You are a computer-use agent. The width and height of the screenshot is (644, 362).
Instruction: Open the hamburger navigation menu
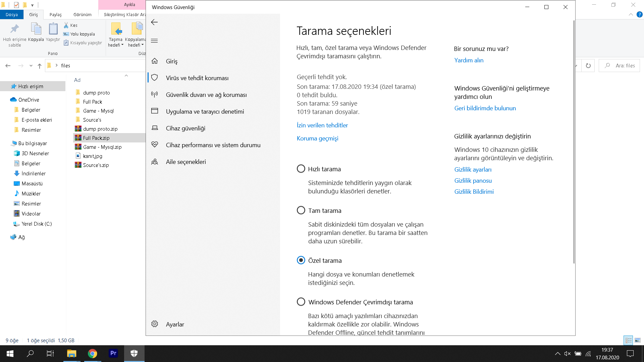[x=154, y=41]
